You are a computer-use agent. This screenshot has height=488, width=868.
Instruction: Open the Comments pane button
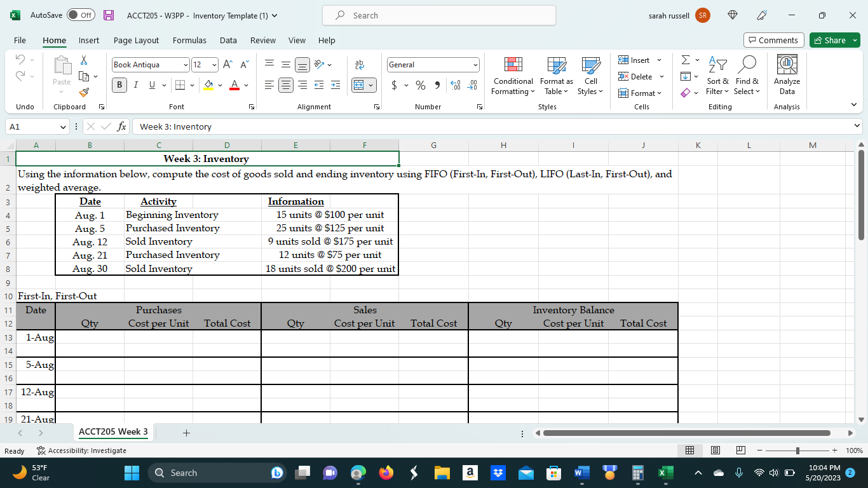point(773,40)
